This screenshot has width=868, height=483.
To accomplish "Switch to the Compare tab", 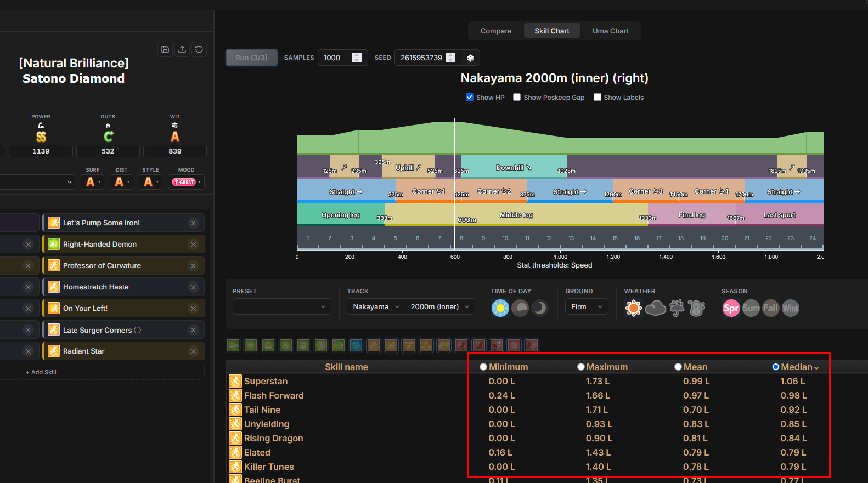I will 496,31.
